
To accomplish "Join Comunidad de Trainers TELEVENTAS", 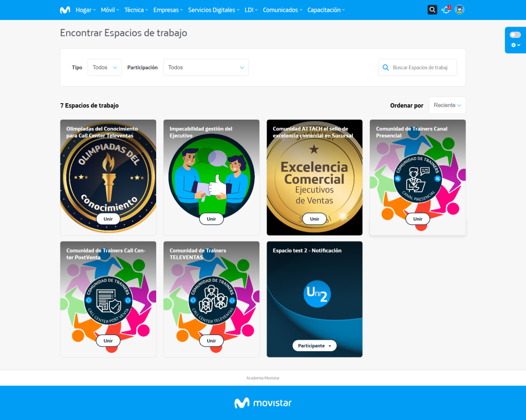I will click(211, 340).
